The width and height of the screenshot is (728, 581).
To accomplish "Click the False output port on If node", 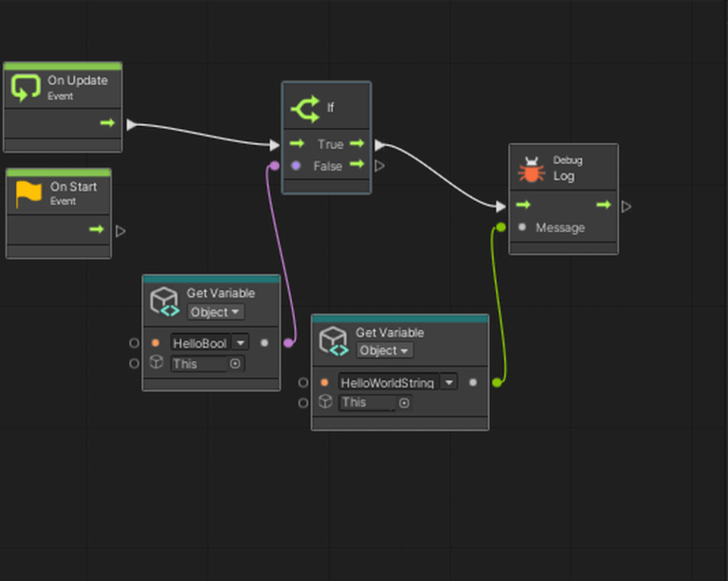I will [357, 165].
